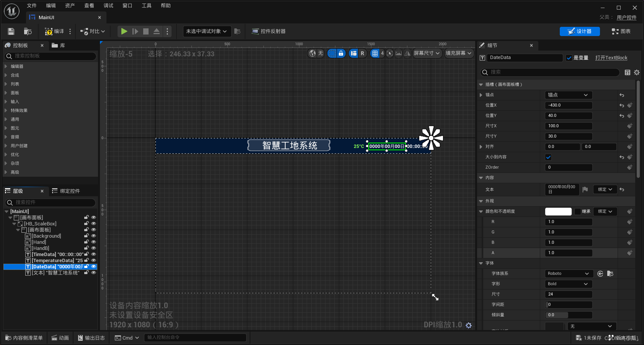Click the text localization flag icon
This screenshot has height=345, width=644.
tap(585, 189)
